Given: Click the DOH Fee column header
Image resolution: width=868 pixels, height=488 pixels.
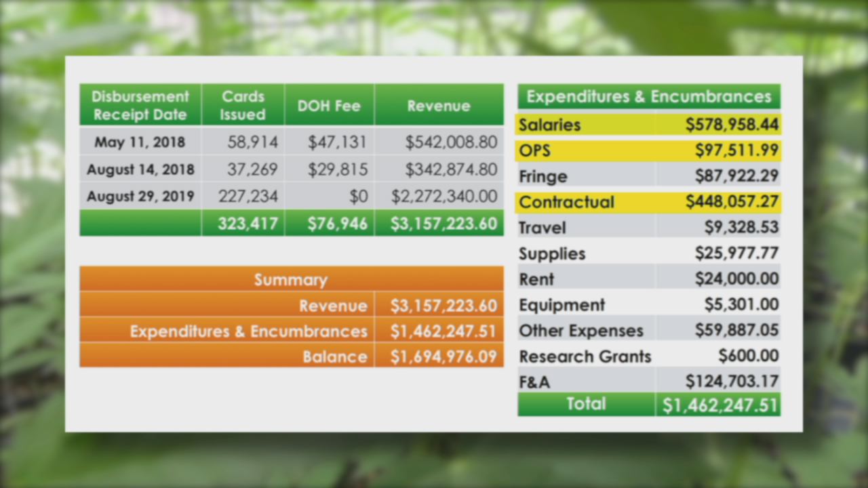Looking at the screenshot, I should click(329, 105).
